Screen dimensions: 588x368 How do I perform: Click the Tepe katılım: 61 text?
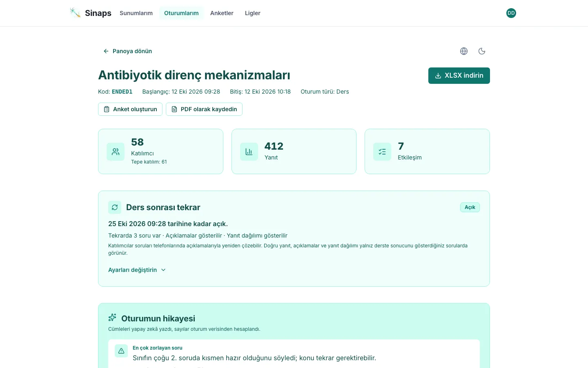pos(149,162)
